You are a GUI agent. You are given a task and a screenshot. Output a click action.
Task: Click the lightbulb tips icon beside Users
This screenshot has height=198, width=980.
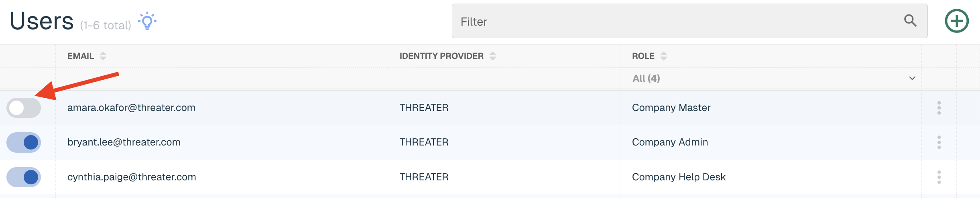[147, 21]
